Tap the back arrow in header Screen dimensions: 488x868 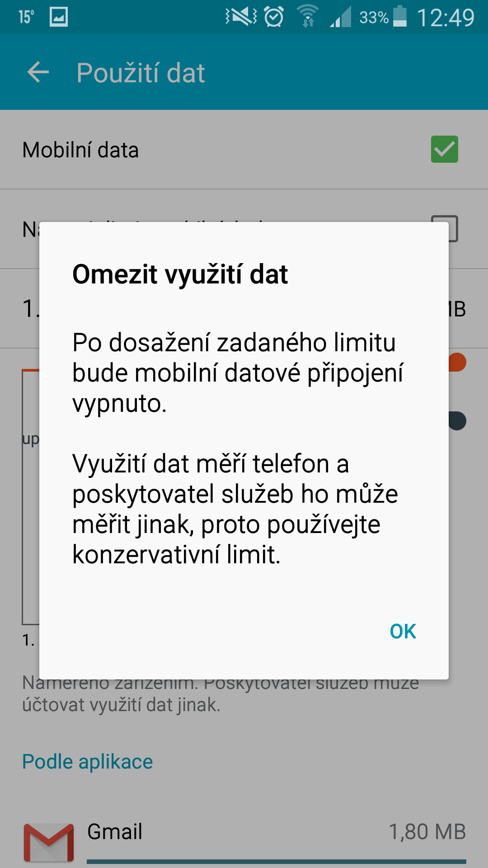coord(38,72)
